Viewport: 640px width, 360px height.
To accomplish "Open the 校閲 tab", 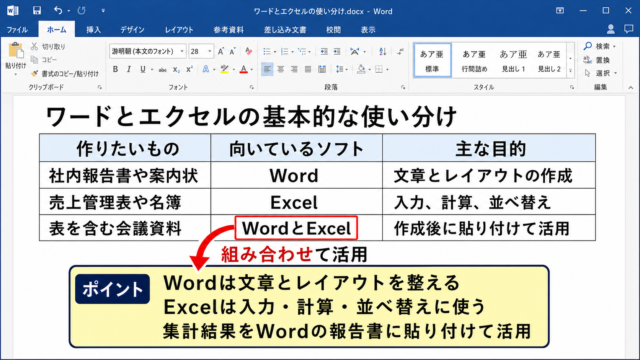I will [333, 30].
